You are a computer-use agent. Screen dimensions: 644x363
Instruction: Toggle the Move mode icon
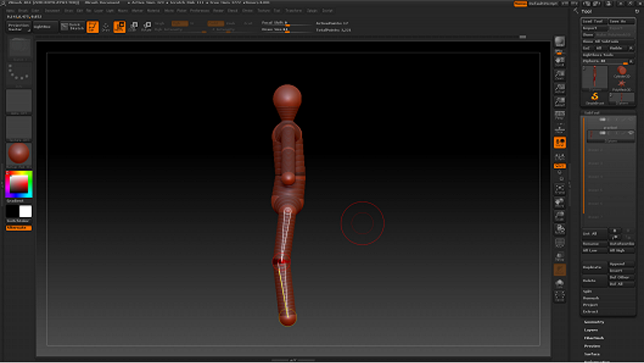click(x=120, y=27)
